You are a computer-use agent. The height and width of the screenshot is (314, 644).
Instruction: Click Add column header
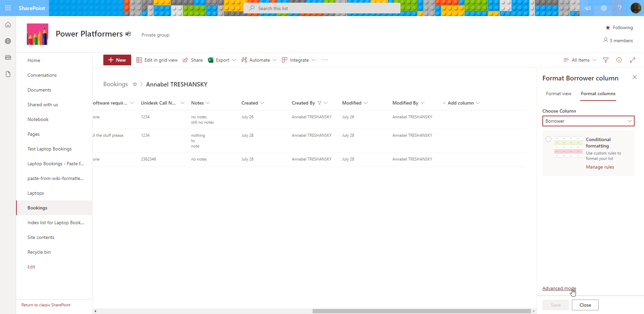[461, 103]
